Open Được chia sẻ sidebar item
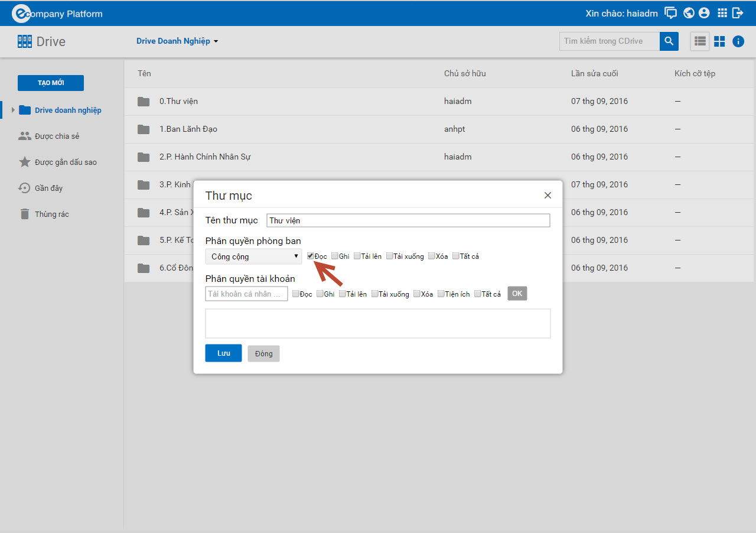Viewport: 756px width, 533px height. pos(57,136)
